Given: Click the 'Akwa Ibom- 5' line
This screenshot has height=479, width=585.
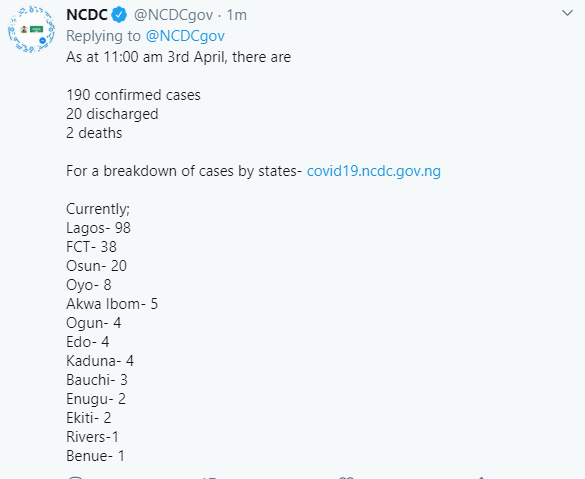Looking at the screenshot, I should [112, 304].
